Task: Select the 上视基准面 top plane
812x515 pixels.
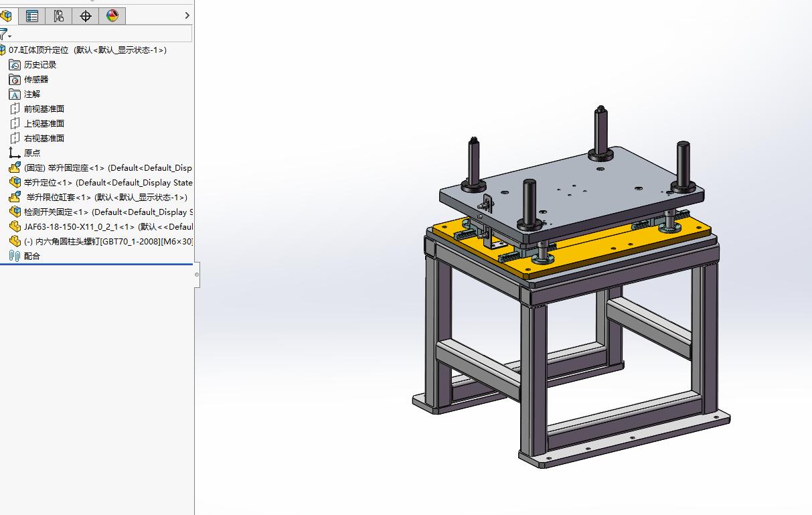Action: pos(44,124)
